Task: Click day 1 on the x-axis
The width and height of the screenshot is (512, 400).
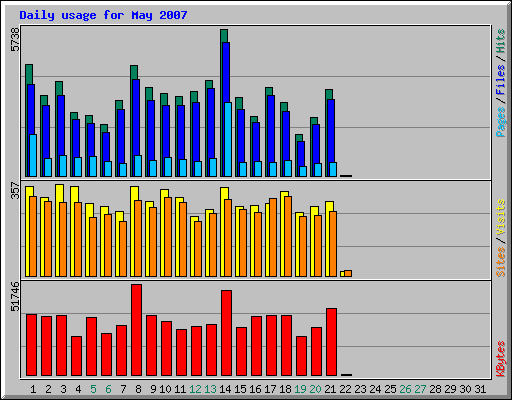Action: (x=33, y=389)
